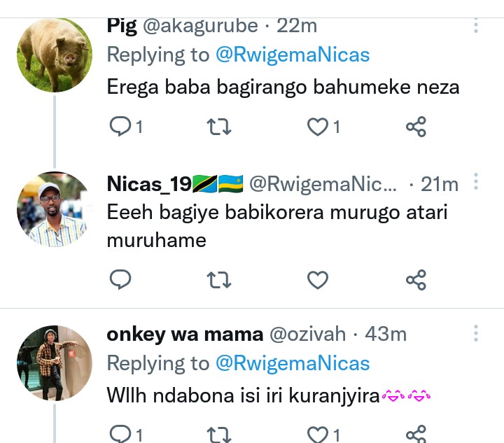Screen dimensions: 504x443
Task: Reply to Nicas_19's tweet
Action: click(x=121, y=280)
